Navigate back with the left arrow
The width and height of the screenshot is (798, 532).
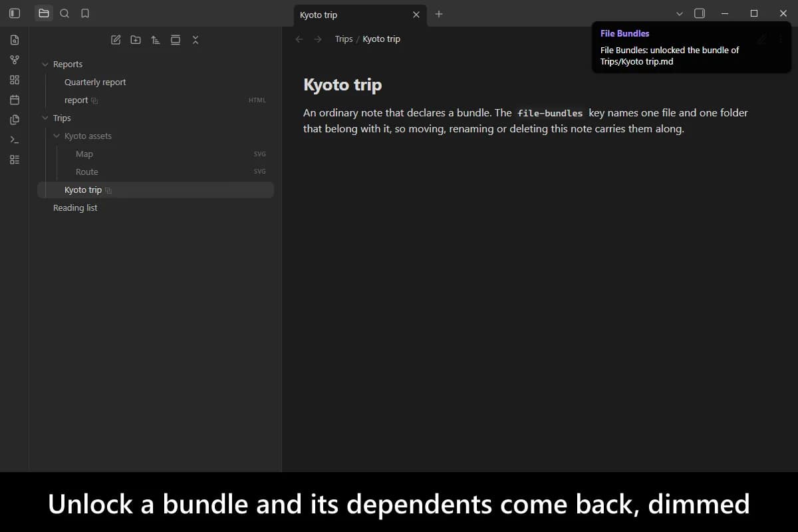pyautogui.click(x=299, y=39)
